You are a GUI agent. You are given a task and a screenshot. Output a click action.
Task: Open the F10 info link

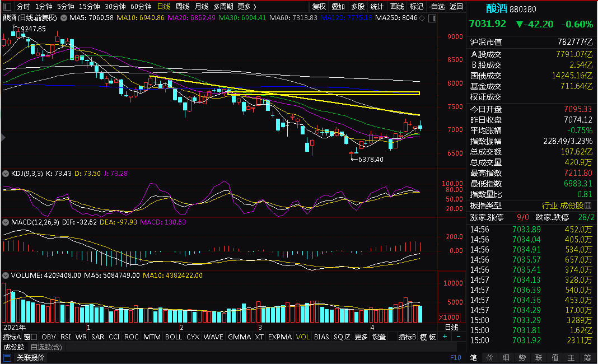(455, 357)
